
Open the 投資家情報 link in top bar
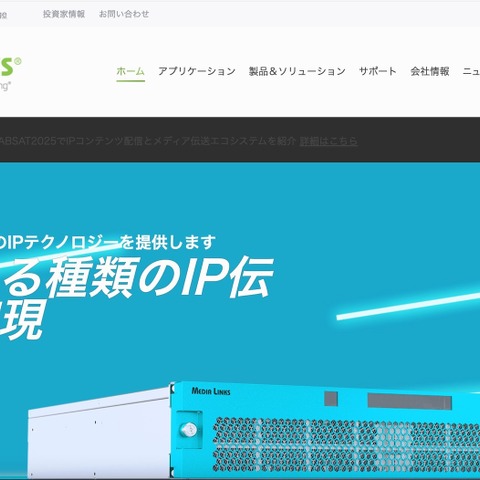point(64,14)
